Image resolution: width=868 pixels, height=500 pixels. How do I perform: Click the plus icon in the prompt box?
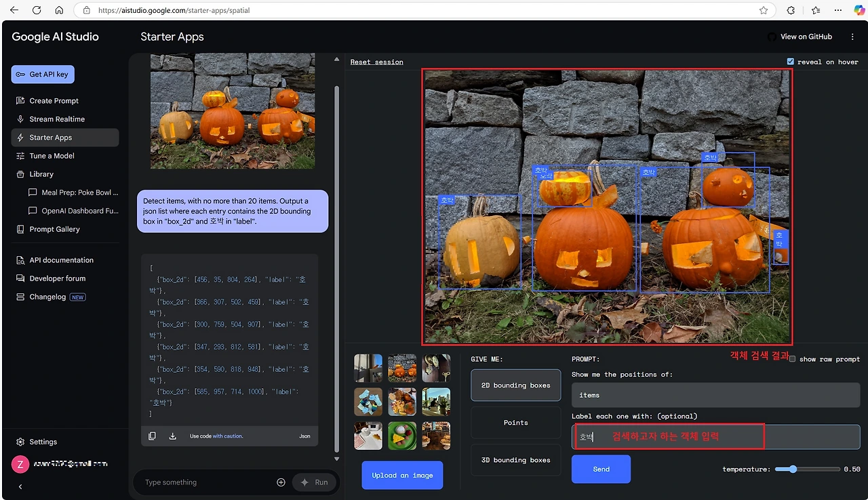(281, 482)
